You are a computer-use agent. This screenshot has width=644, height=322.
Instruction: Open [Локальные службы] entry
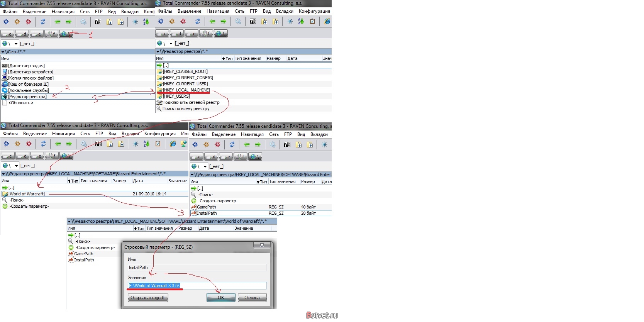29,90
